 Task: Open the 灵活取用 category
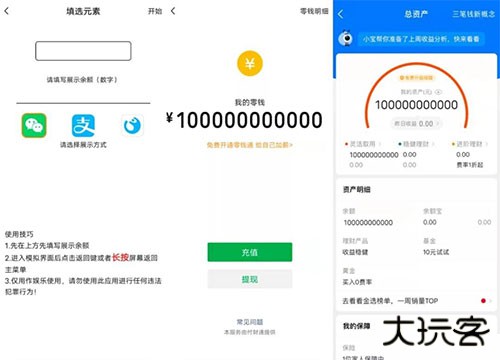tap(363, 144)
